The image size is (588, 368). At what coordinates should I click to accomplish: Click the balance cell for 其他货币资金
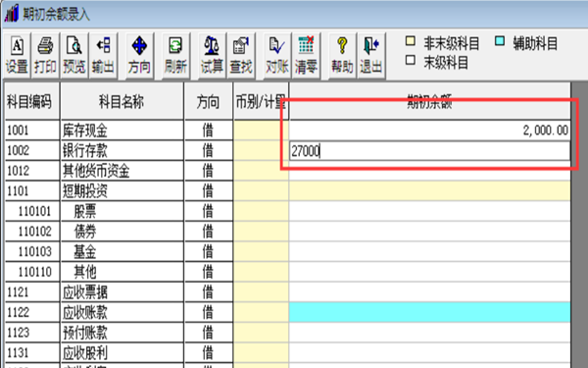430,171
